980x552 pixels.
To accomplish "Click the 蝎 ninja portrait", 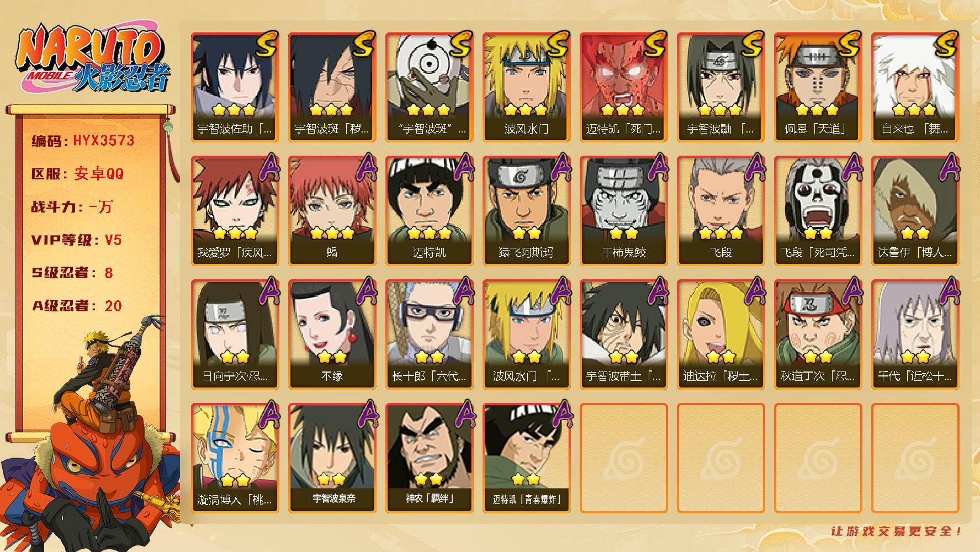I will [332, 211].
